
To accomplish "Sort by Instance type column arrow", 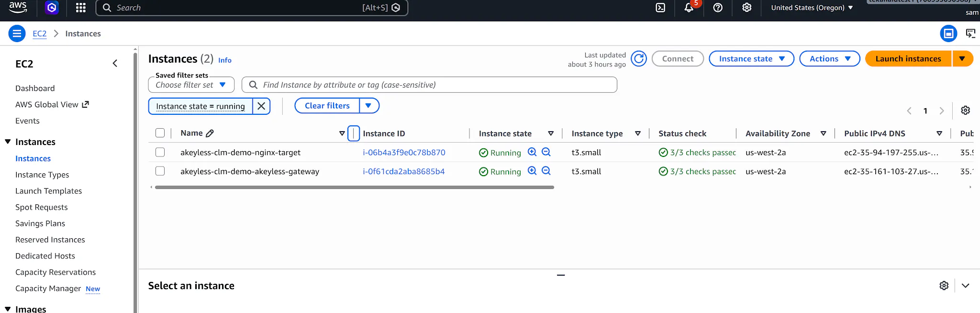I will [x=638, y=134].
